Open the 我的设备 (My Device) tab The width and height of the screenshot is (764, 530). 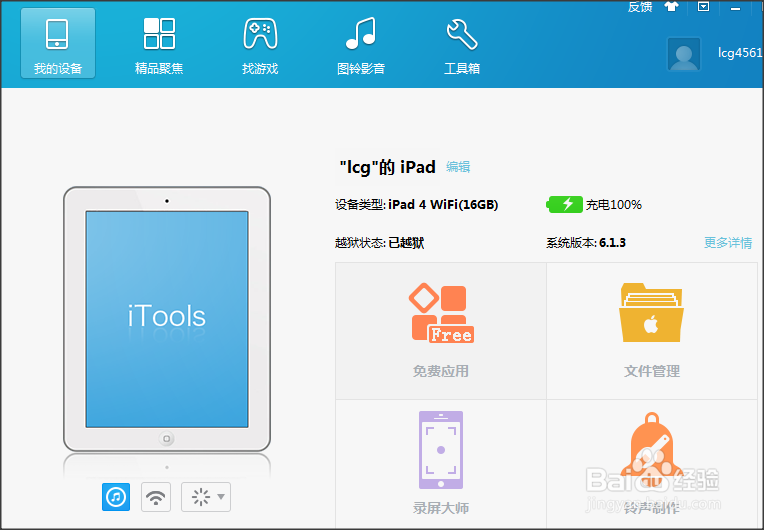point(57,43)
